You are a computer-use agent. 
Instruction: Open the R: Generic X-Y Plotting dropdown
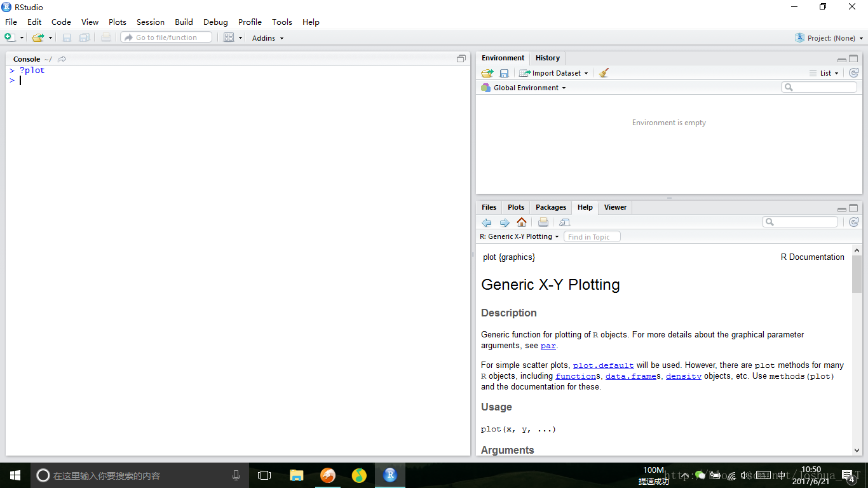[x=519, y=236]
